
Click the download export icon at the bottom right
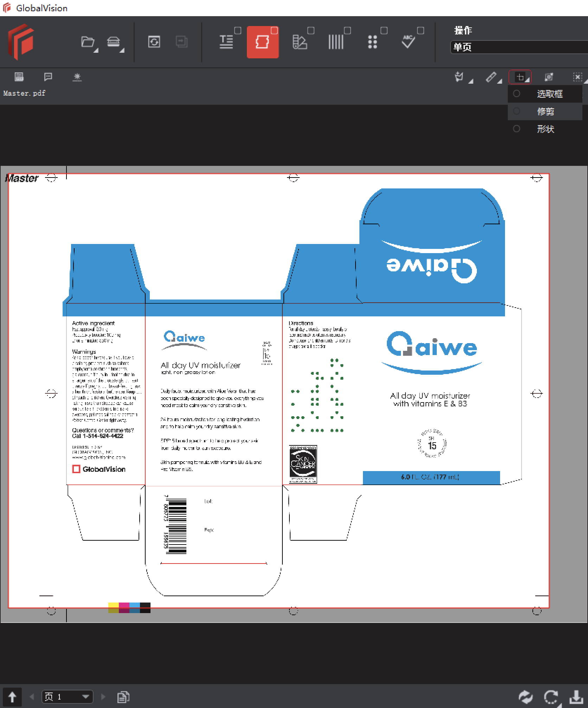pos(577,696)
